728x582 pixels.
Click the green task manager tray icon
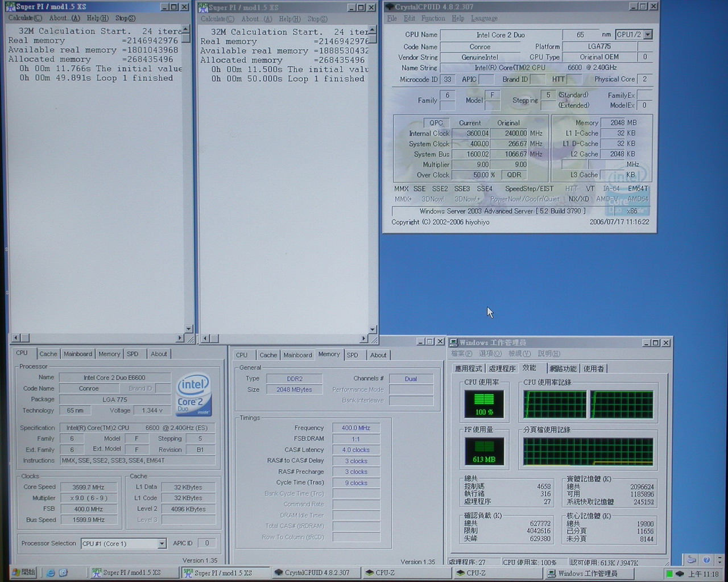(669, 574)
